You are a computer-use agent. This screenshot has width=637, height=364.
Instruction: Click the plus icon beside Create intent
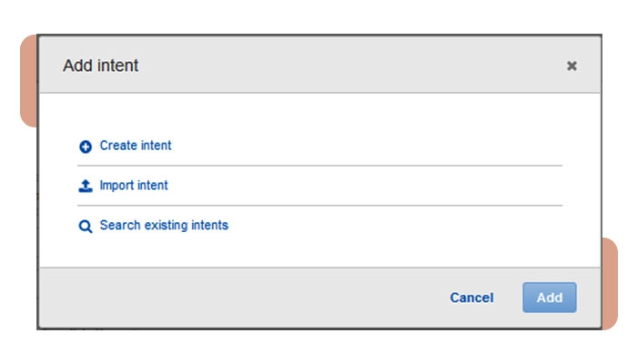pos(86,146)
